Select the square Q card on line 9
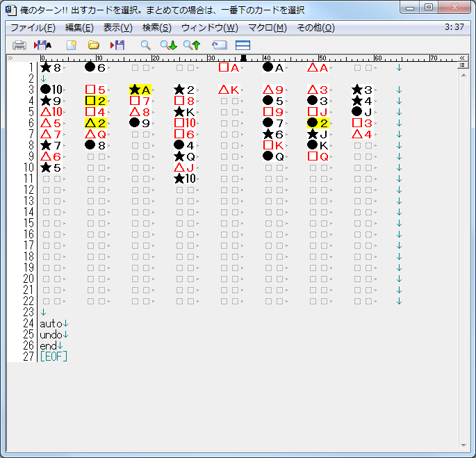The image size is (476, 458). (318, 156)
